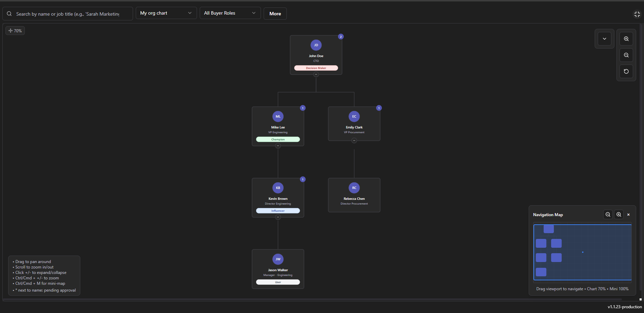Screen dimensions: 644x313
Task: Zoom out using the chart magnifier-minus icon
Action: [626, 55]
